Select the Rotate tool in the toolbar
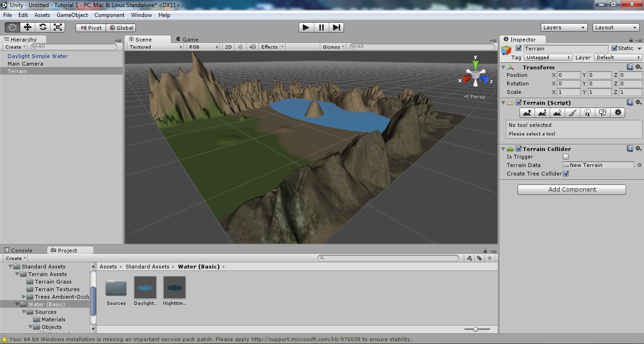 point(42,27)
